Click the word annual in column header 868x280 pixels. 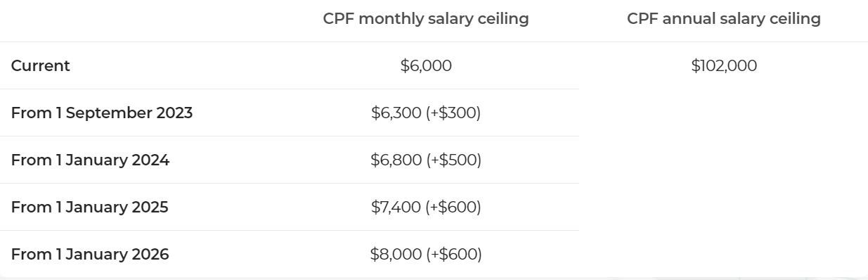tap(679, 19)
